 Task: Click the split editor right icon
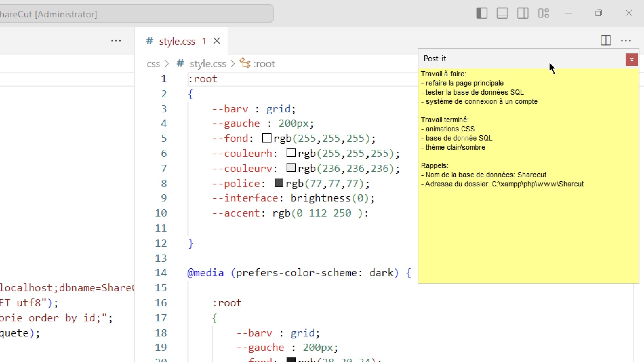click(606, 40)
